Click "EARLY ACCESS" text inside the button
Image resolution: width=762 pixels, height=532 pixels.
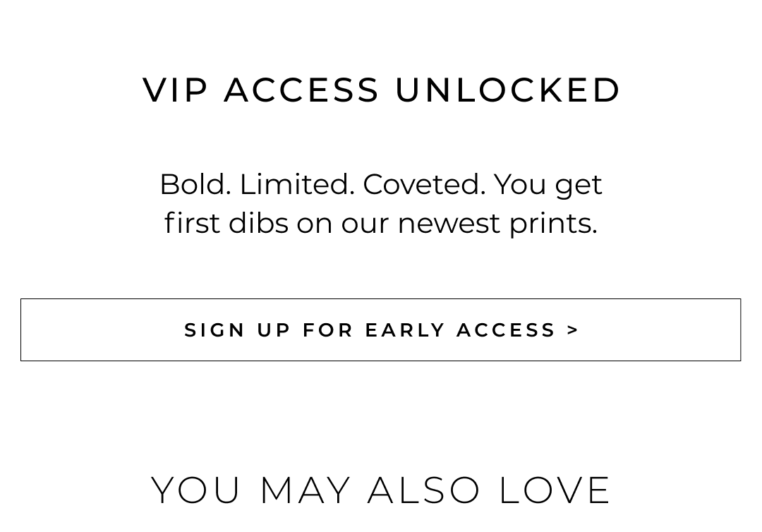461,330
